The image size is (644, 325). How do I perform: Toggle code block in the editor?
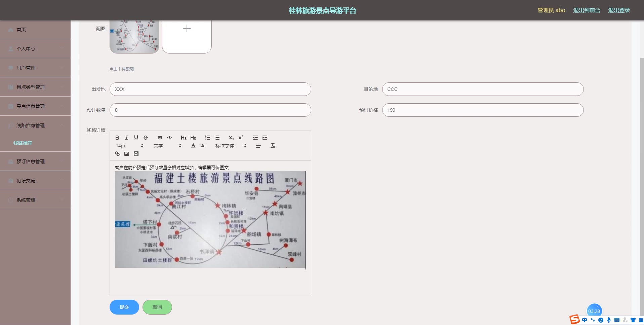pyautogui.click(x=169, y=138)
